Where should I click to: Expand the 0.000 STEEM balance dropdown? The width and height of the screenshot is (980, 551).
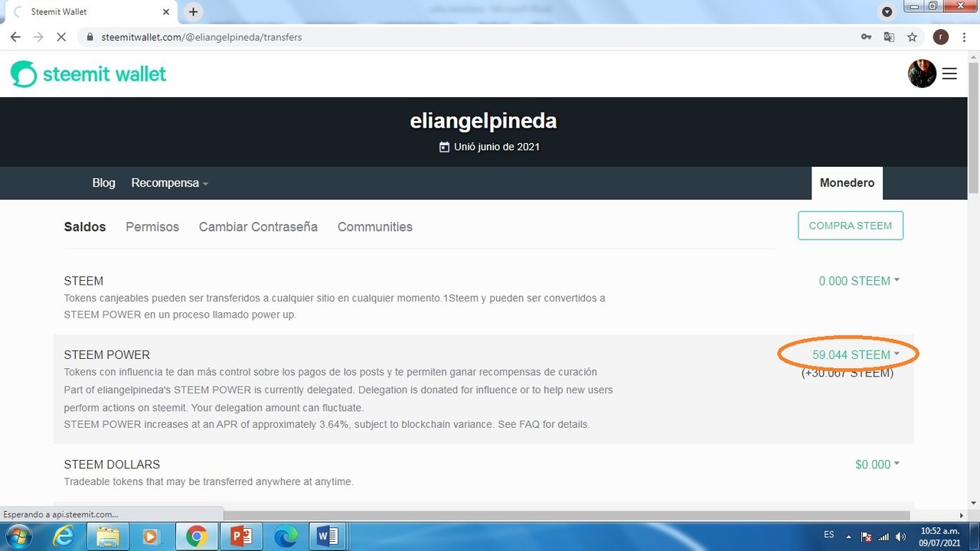click(x=859, y=281)
